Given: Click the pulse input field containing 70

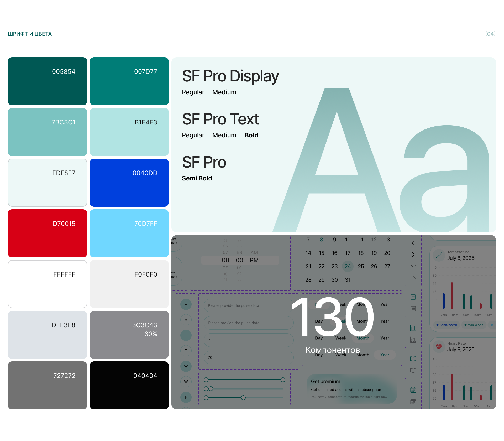Looking at the screenshot, I should 249,357.
